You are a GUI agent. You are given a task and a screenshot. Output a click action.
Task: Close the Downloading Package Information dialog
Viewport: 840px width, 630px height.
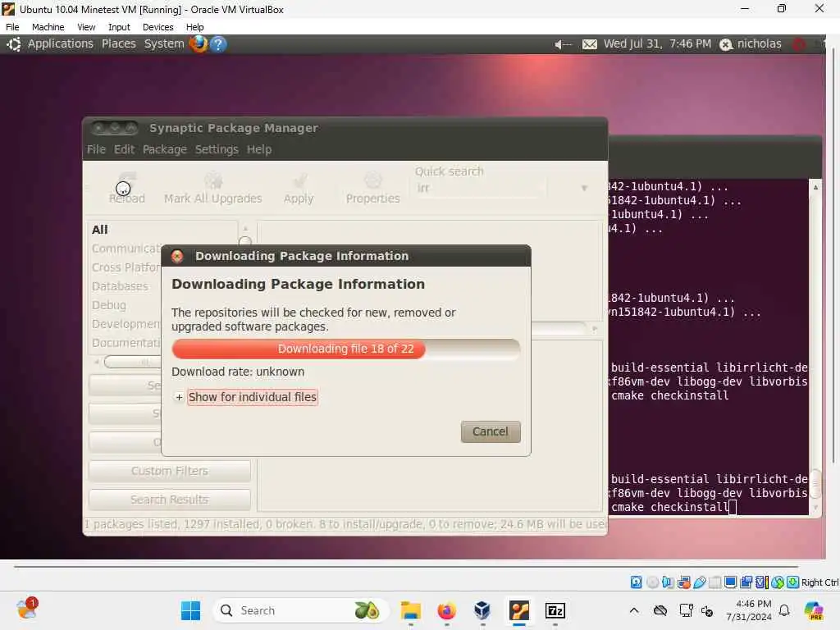177,256
